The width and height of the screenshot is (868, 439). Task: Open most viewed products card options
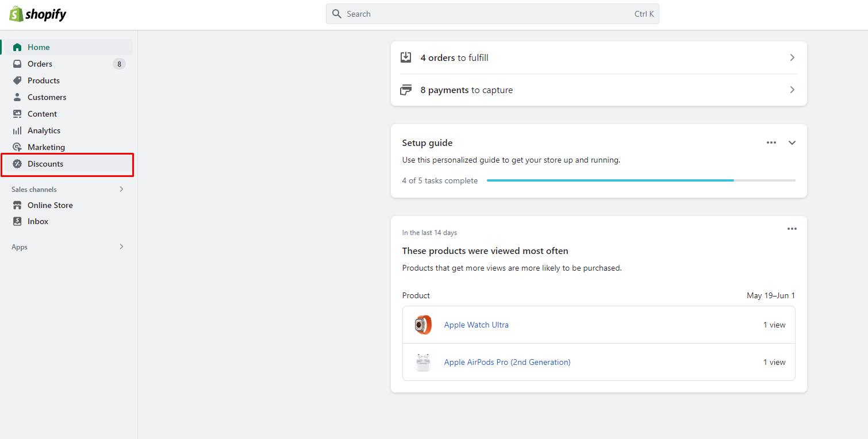(792, 229)
